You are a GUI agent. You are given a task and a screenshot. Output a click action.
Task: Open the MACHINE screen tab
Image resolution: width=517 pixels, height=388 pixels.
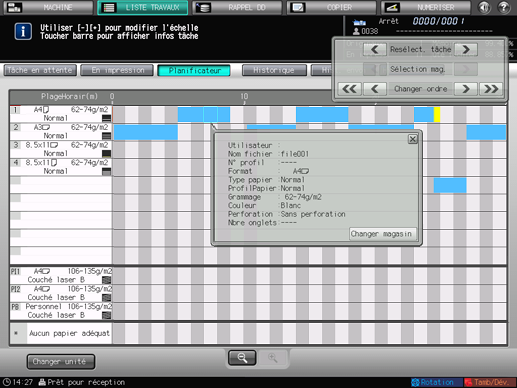click(x=48, y=7)
